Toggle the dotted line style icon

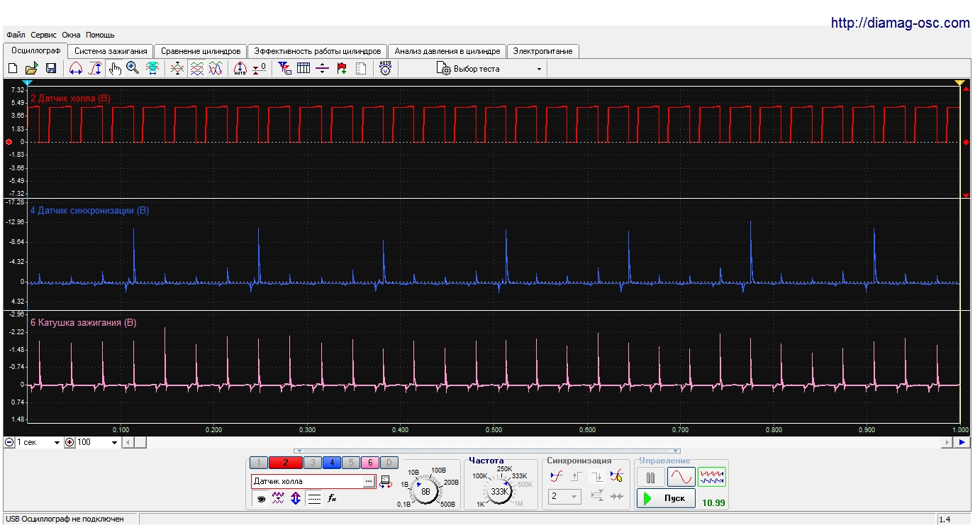point(314,499)
